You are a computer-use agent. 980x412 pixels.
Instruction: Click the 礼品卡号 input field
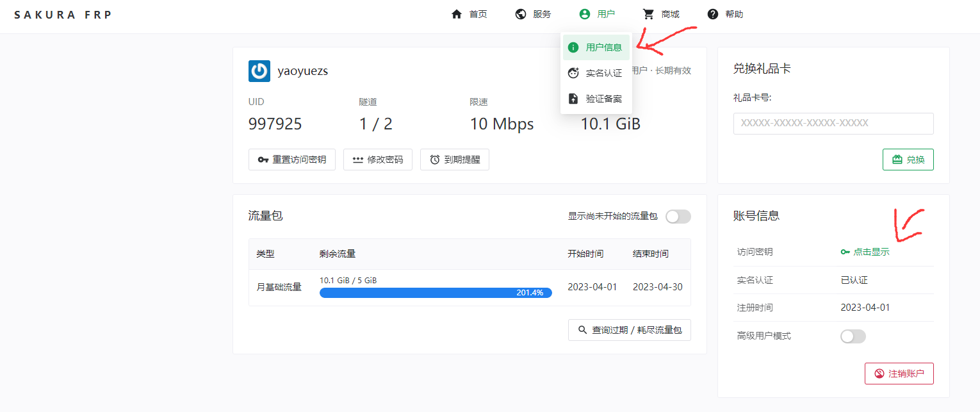pos(833,124)
